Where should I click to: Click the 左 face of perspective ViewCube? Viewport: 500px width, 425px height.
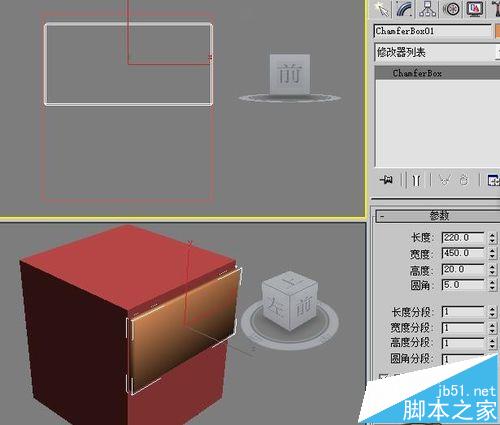click(276, 307)
